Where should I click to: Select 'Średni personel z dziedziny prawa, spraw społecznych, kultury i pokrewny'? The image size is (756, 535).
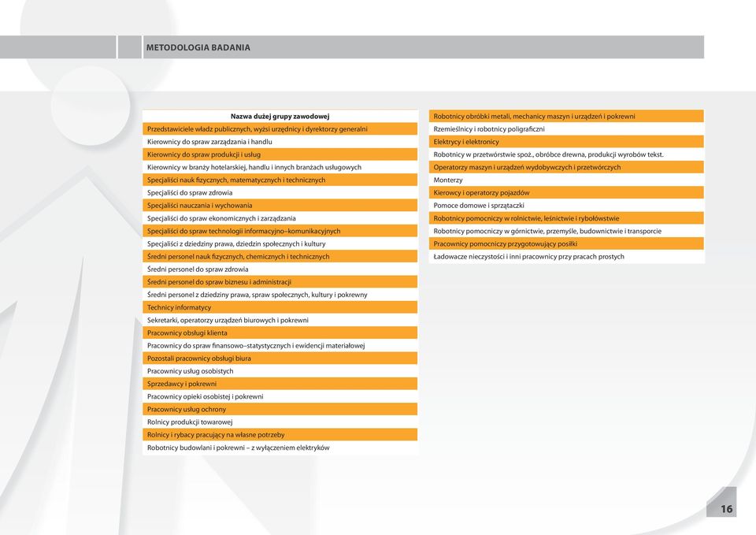[x=280, y=295]
